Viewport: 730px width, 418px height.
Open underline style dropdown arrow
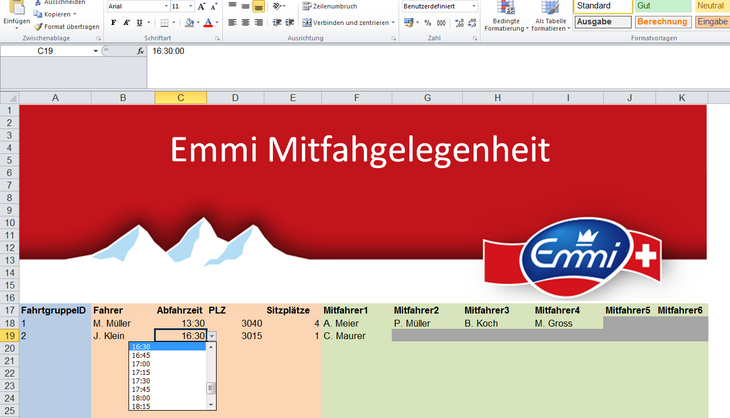[x=149, y=22]
